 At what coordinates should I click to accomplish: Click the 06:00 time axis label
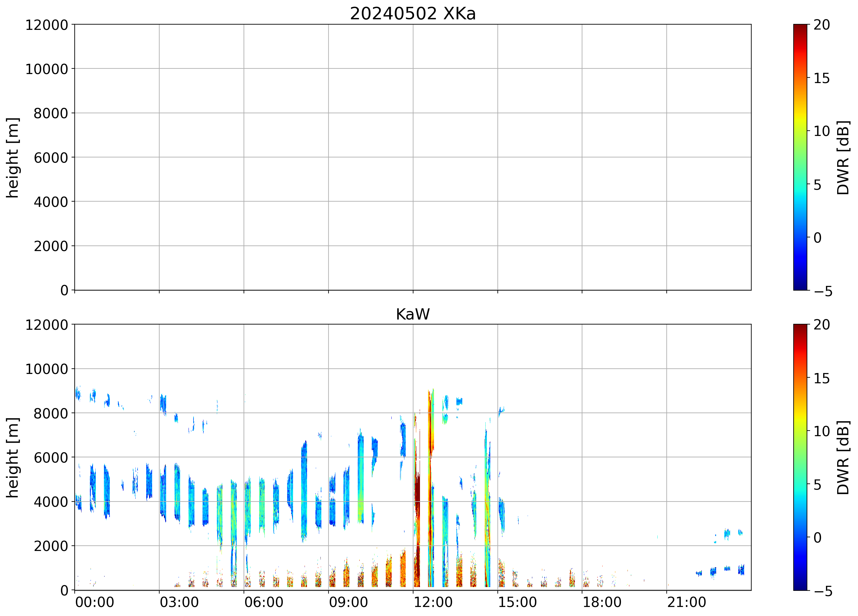coord(264,602)
